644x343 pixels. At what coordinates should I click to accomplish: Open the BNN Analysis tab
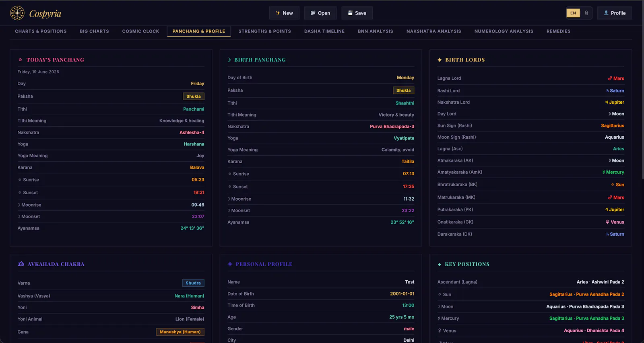point(376,31)
